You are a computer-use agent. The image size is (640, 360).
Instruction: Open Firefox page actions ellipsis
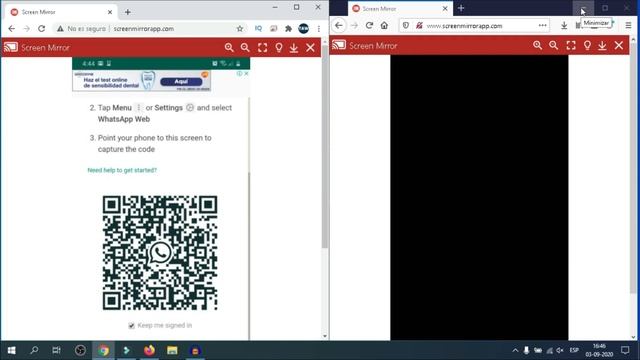(x=542, y=25)
